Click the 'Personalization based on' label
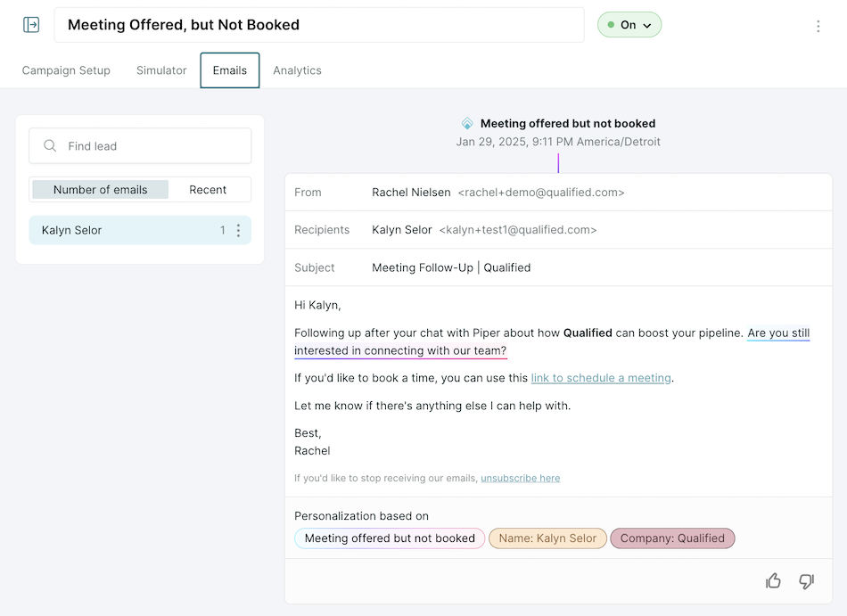This screenshot has height=616, width=847. [361, 516]
